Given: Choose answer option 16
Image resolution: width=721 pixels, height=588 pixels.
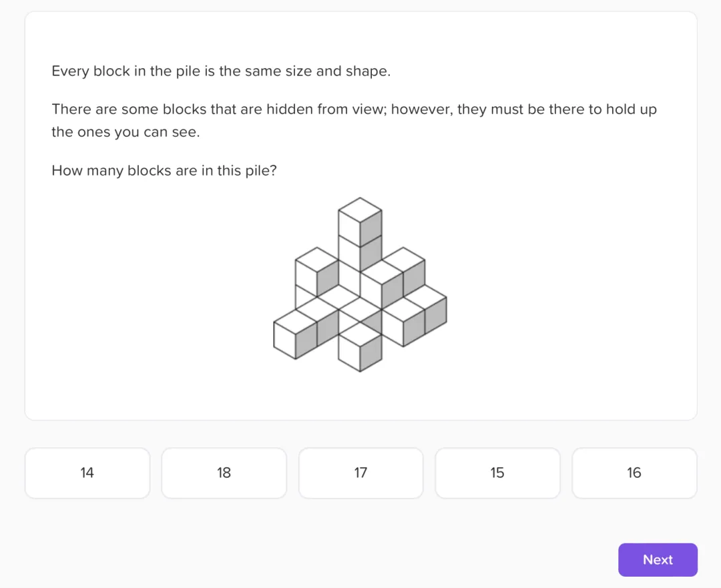Looking at the screenshot, I should [634, 473].
